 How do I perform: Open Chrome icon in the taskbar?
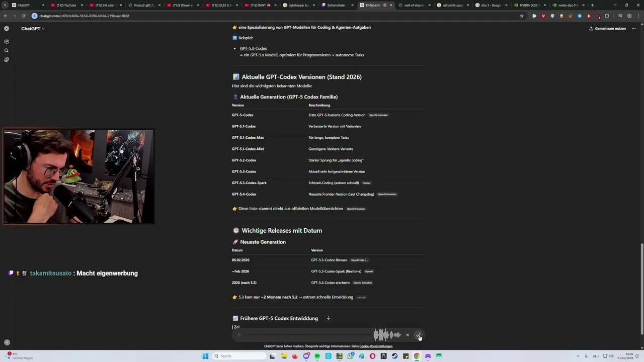pos(417,356)
